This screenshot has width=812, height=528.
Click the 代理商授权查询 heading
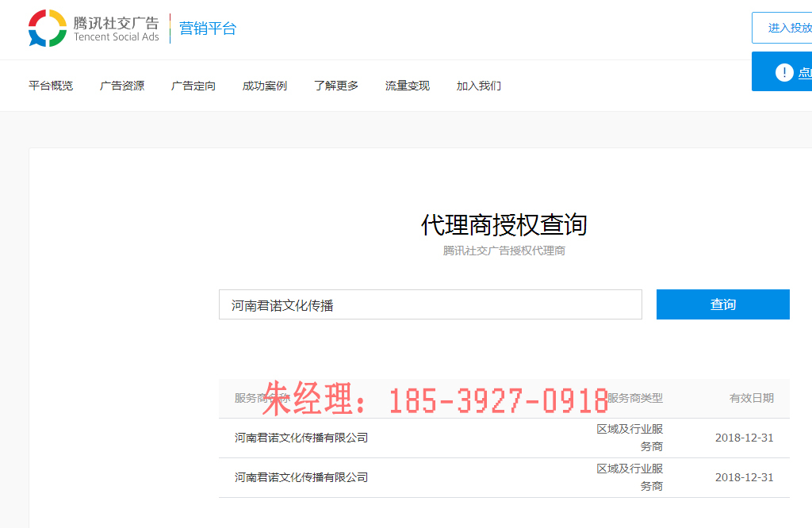click(504, 224)
